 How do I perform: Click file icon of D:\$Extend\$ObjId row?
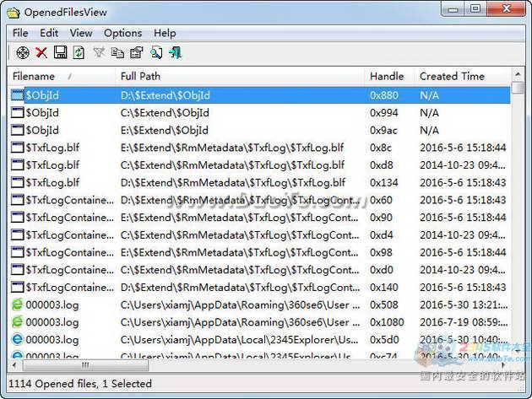[x=17, y=95]
